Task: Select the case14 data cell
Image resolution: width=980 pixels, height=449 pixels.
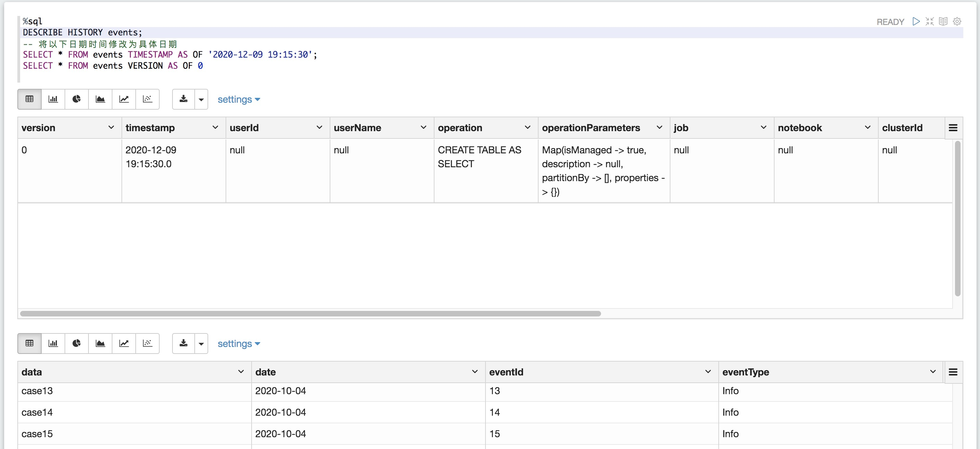Action: pyautogui.click(x=134, y=413)
